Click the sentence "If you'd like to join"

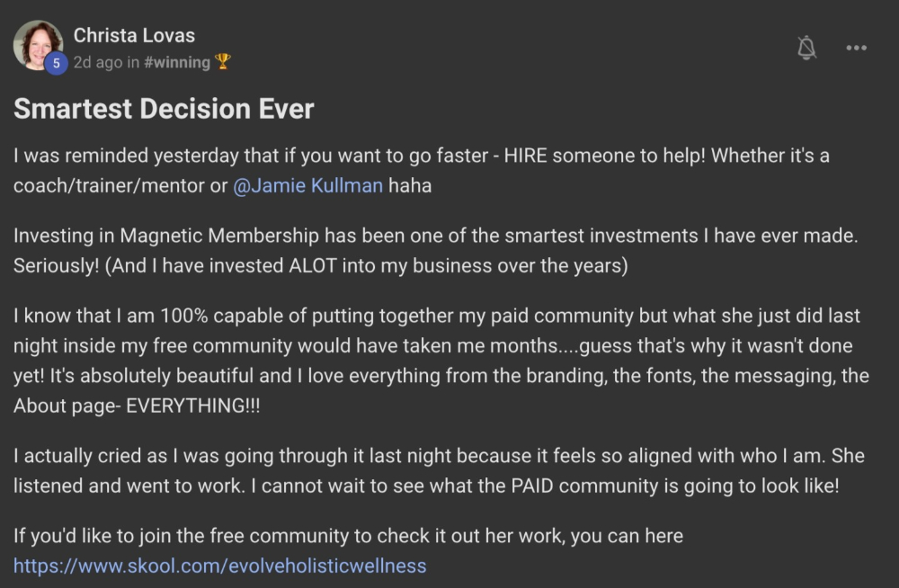pos(348,536)
